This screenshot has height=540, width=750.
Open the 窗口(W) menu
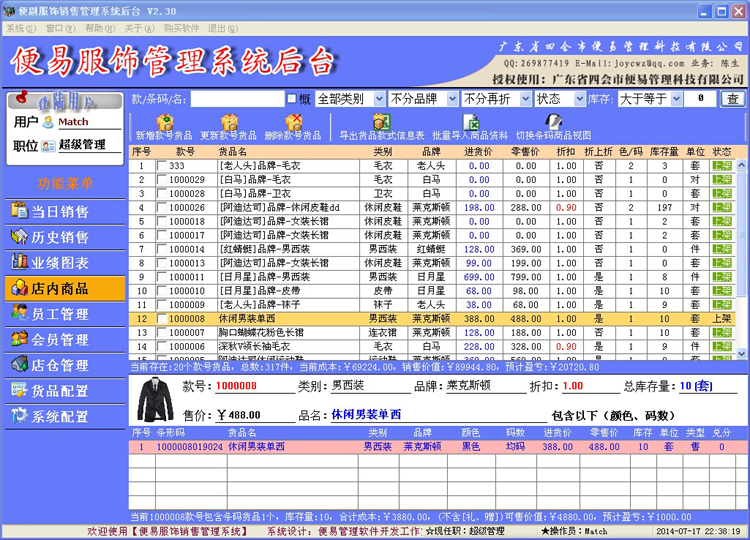[x=60, y=29]
